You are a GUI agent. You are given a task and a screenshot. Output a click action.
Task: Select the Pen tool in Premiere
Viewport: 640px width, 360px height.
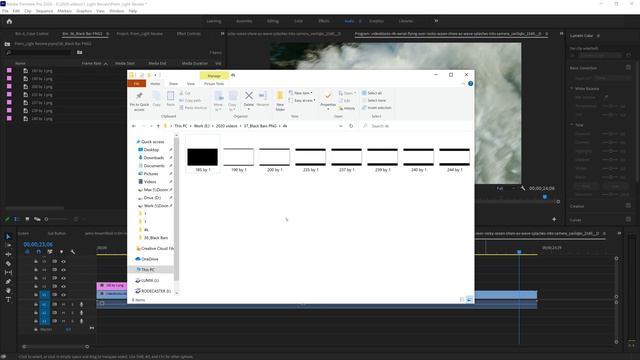(x=8, y=282)
